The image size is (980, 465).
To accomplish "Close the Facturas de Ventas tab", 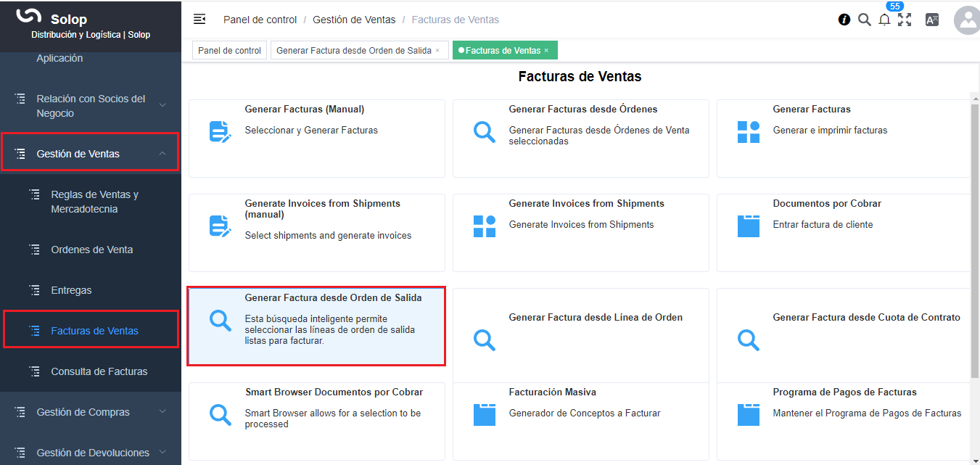I will pos(546,51).
